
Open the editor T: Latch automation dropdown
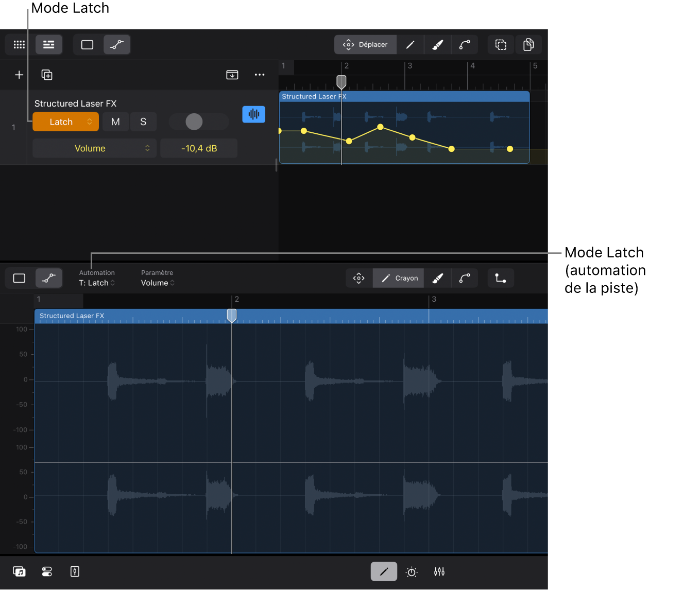click(97, 283)
